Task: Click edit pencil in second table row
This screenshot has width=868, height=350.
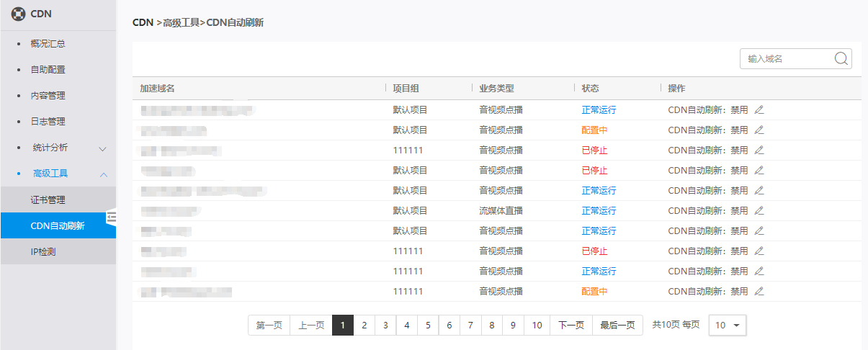Action: pos(759,130)
